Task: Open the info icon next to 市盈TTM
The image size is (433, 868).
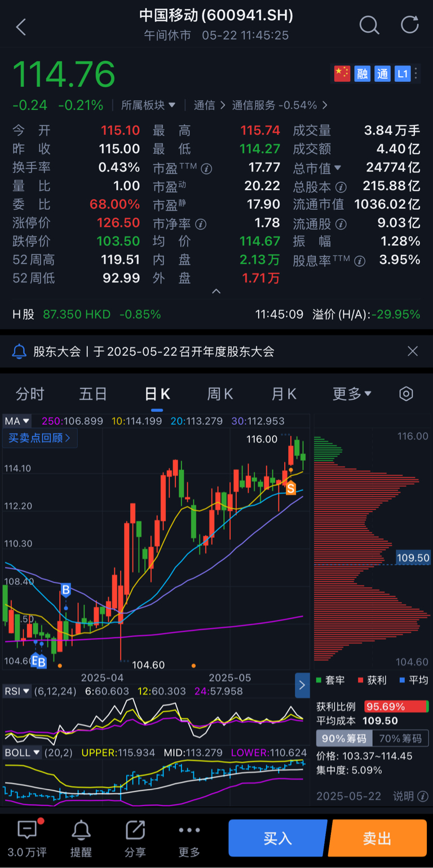Action: pyautogui.click(x=207, y=168)
